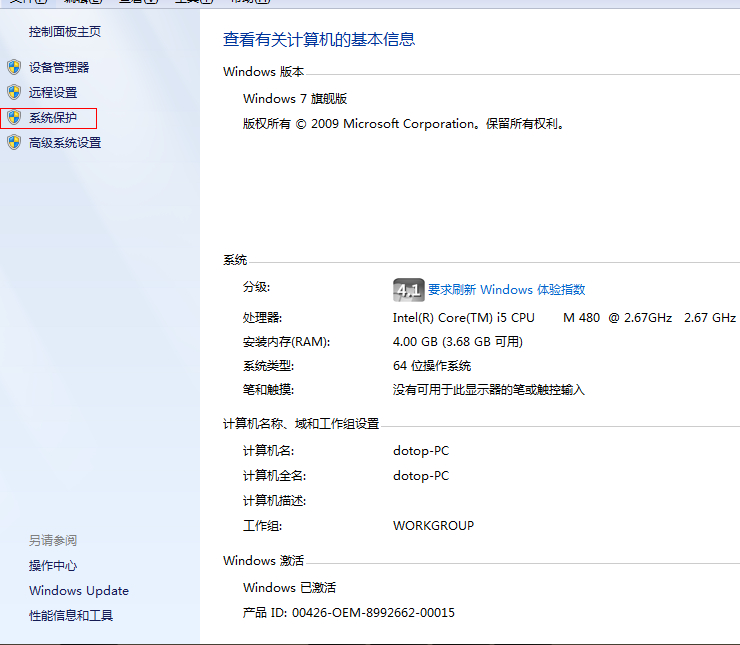Click the 4.00 GB (3.68 GB 可用) value

click(x=458, y=342)
